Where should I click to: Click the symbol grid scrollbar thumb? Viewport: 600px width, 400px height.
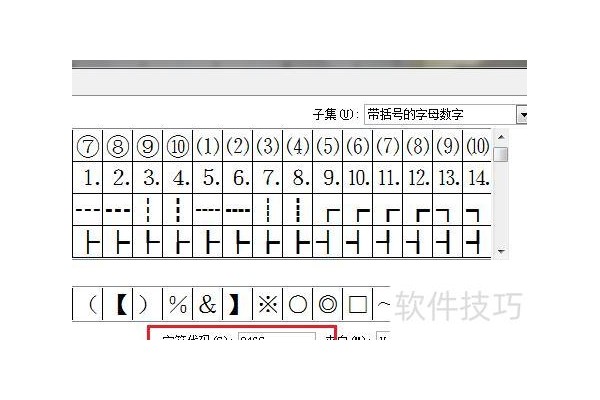click(501, 154)
